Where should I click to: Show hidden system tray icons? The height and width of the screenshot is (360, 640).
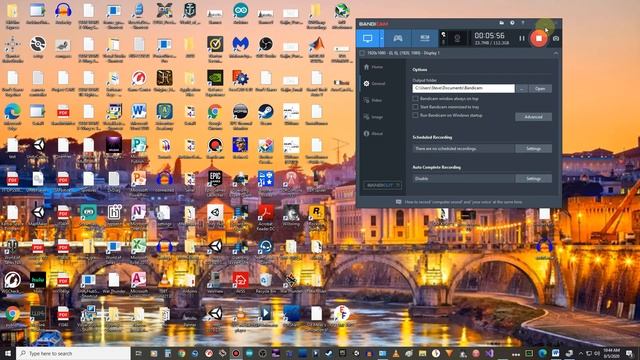(x=581, y=353)
